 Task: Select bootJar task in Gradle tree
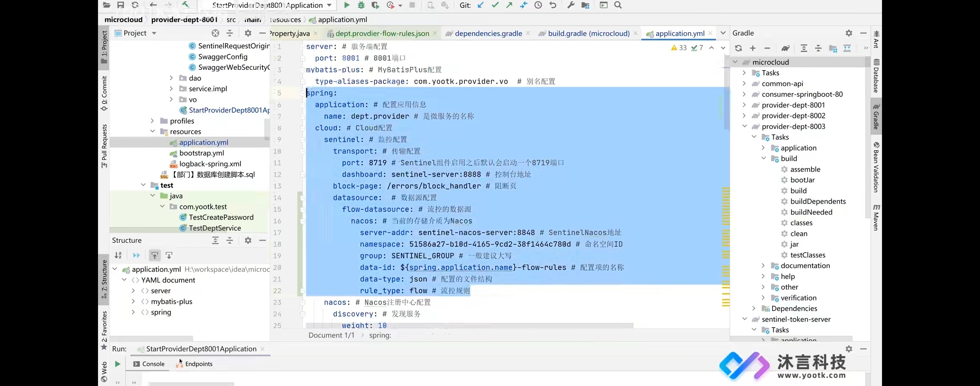(802, 180)
